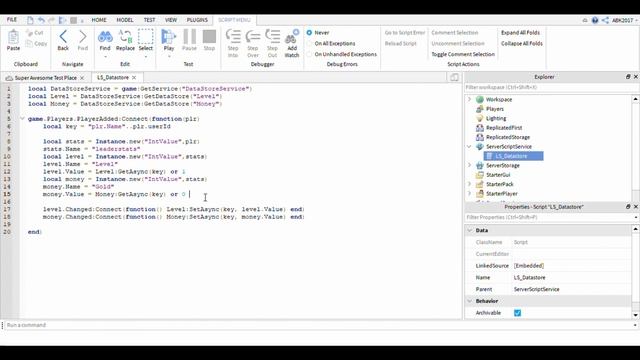This screenshot has width=640, height=360.
Task: Click Expand All Folds
Action: coord(520,32)
